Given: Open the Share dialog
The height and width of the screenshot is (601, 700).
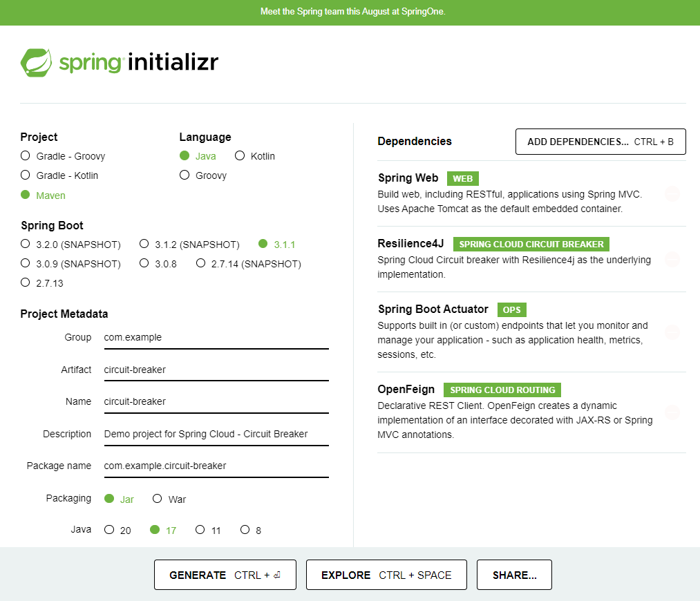Looking at the screenshot, I should [514, 575].
